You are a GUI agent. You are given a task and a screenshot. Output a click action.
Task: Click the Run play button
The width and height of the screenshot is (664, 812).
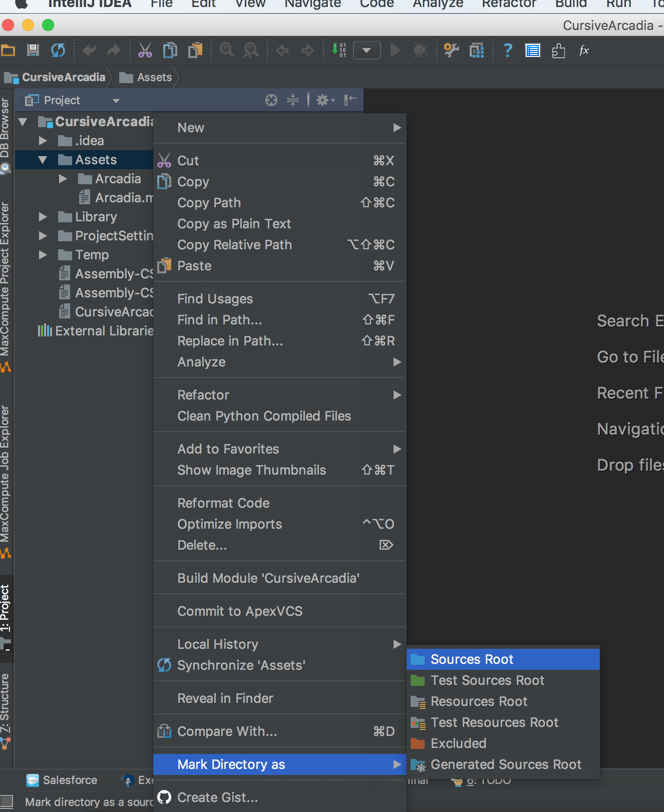396,51
